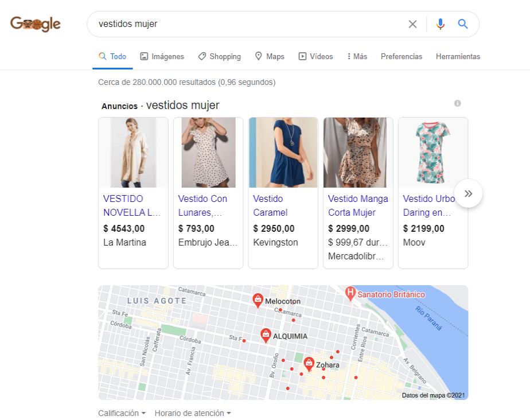This screenshot has width=530, height=420.
Task: Open Preferencias settings
Action: pos(401,56)
